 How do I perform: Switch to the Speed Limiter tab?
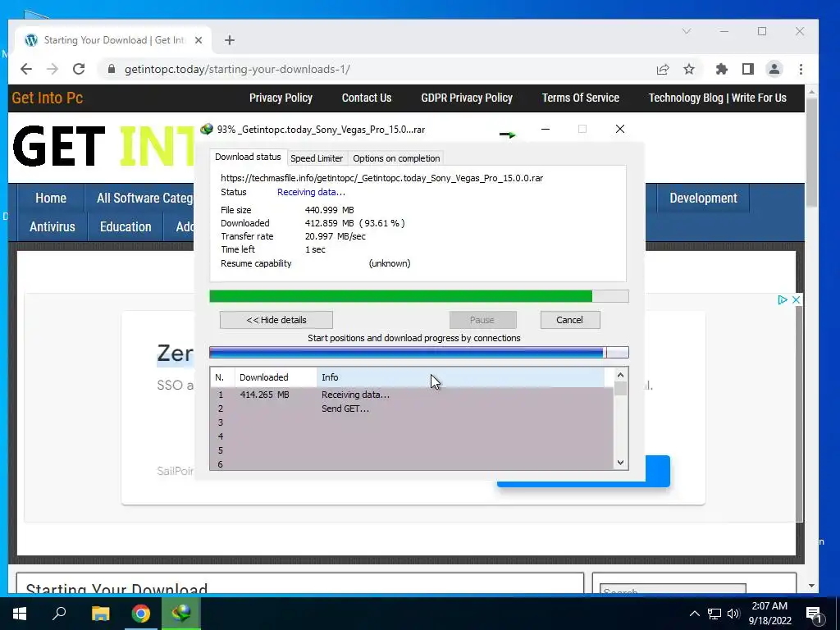pyautogui.click(x=317, y=158)
